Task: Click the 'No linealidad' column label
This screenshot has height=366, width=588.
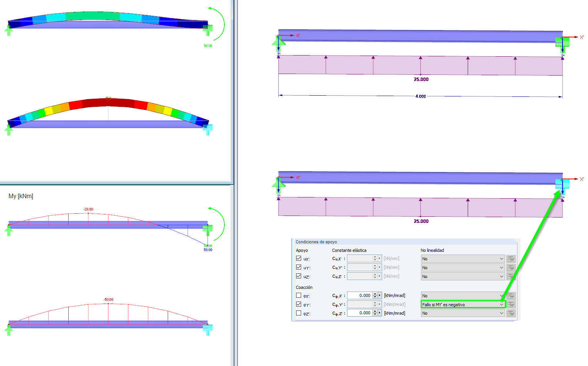Action: (432, 250)
